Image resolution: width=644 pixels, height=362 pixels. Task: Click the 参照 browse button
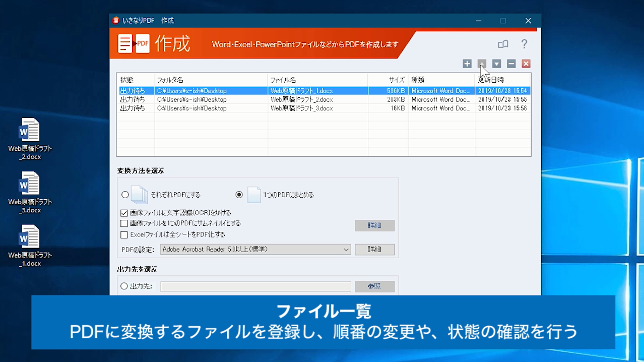(x=374, y=286)
